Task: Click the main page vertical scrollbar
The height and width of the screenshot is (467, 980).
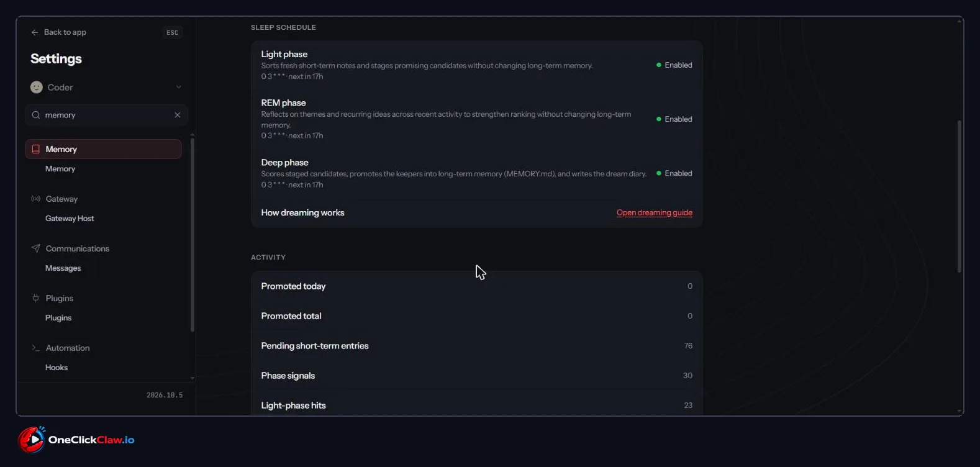Action: pos(960,196)
